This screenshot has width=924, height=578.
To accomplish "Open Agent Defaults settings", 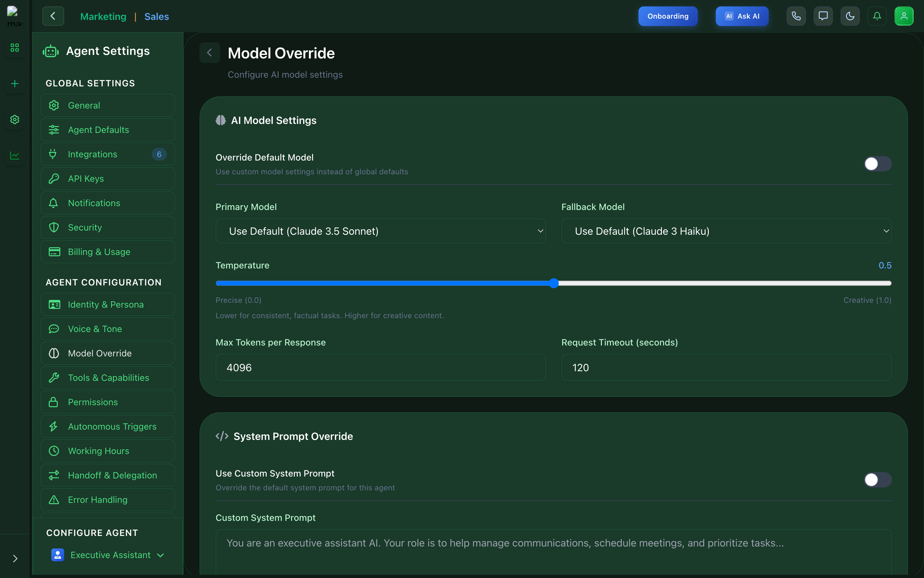I will (x=108, y=130).
